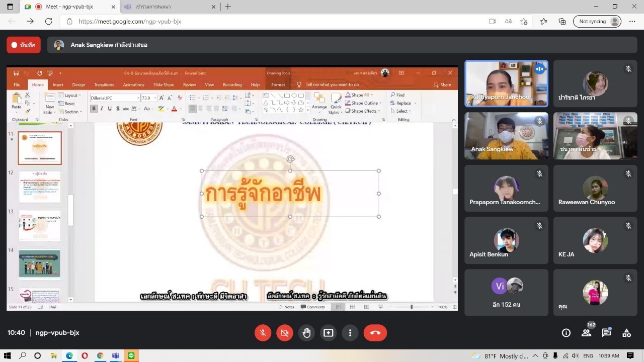This screenshot has width=644, height=362.
Task: Toggle Bold formatting in PowerPoint
Action: [x=94, y=109]
